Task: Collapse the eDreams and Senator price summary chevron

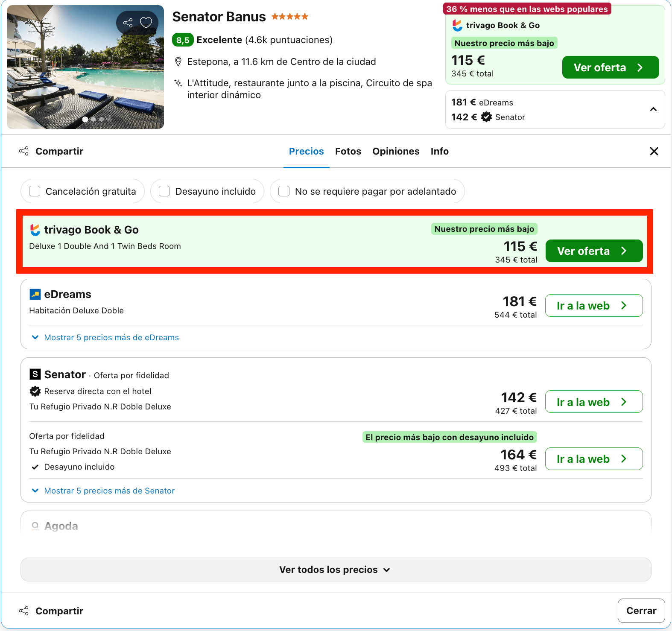Action: click(x=653, y=109)
